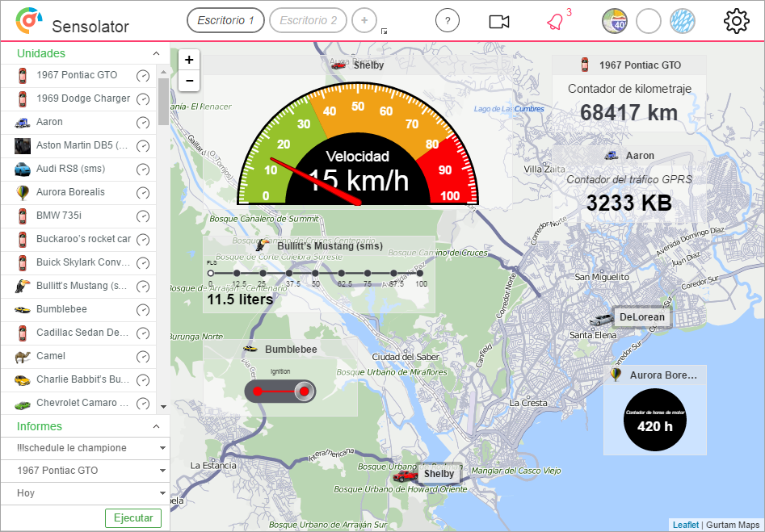The width and height of the screenshot is (765, 532).
Task: Click the Bumblebee widget header
Action: click(x=280, y=349)
